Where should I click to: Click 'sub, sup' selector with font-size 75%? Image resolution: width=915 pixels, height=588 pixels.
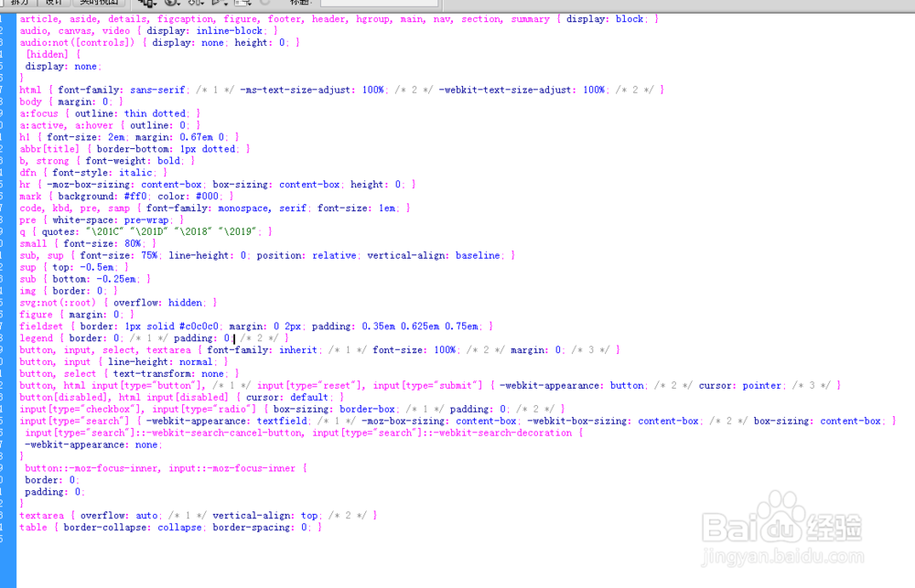coord(41,255)
